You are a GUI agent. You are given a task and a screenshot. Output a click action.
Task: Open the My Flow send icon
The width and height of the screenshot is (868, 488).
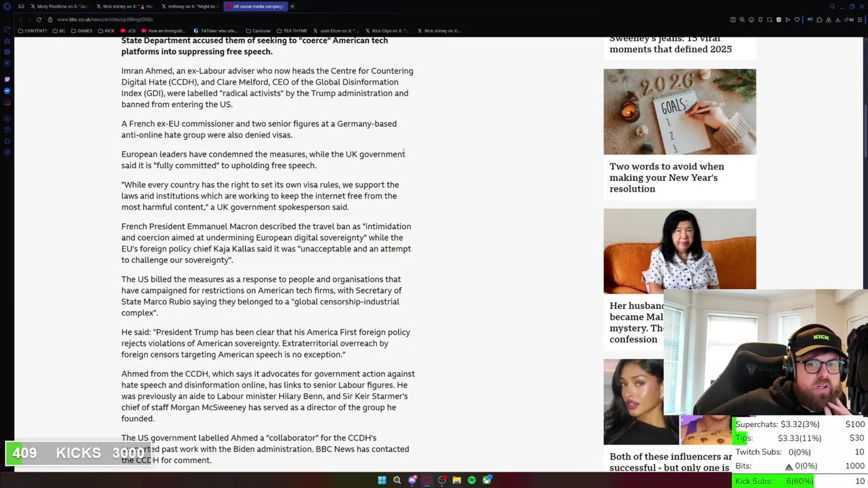[787, 20]
